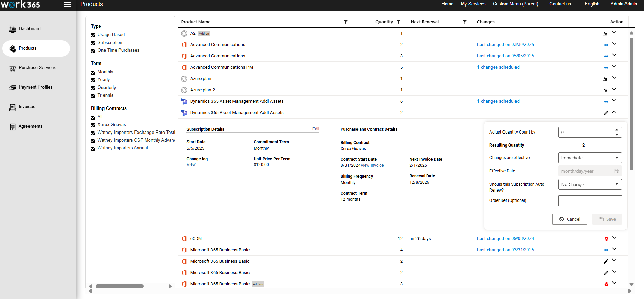644x299 pixels.
Task: Expand the Azure plan 2 row
Action: [x=614, y=89]
